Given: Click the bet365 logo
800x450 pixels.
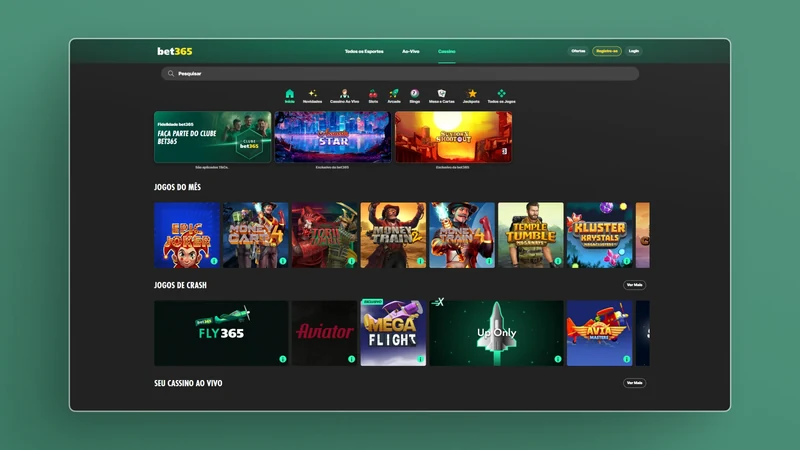Looking at the screenshot, I should (174, 51).
